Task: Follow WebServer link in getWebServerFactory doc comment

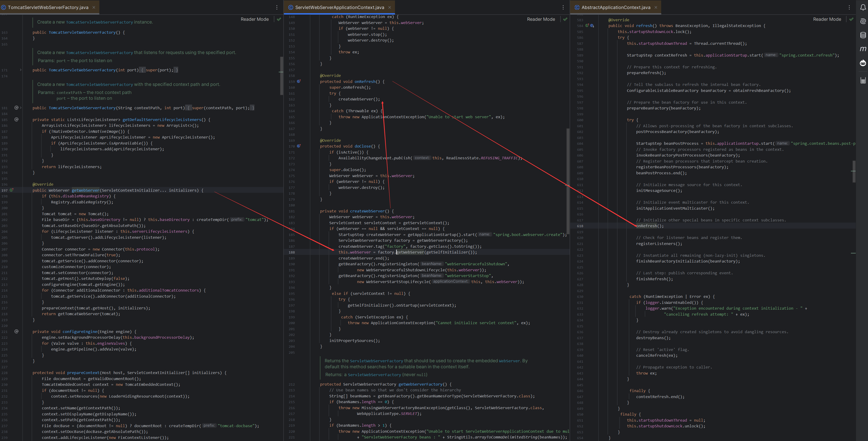Action: tap(509, 361)
